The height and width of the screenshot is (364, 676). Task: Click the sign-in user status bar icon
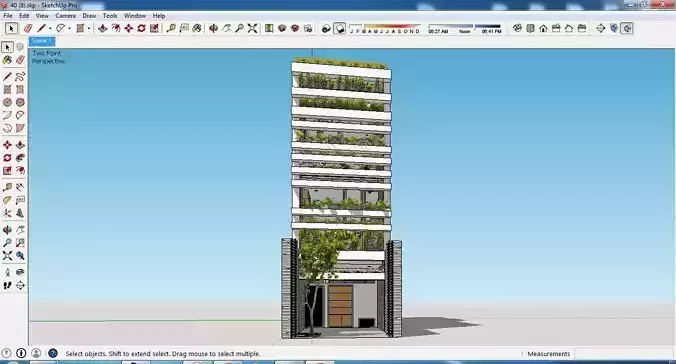36,353
